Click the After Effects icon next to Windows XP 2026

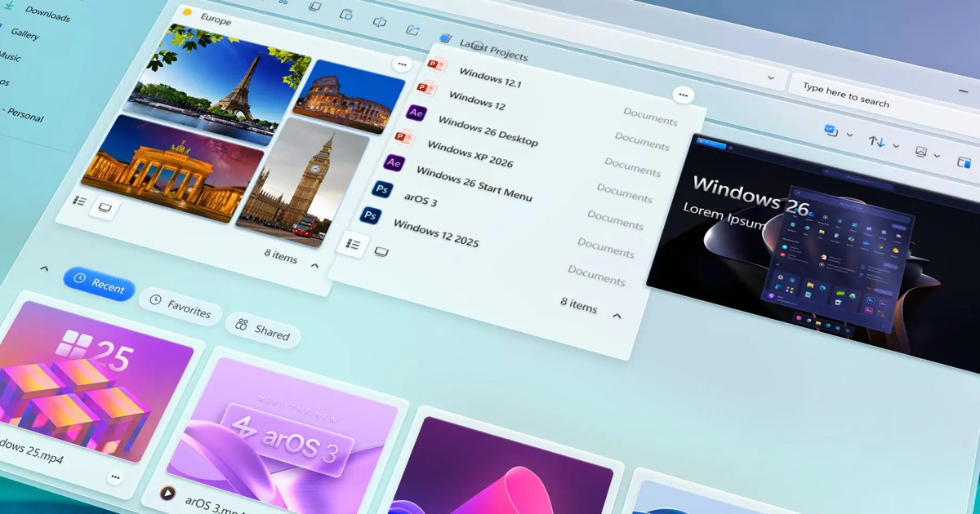394,164
